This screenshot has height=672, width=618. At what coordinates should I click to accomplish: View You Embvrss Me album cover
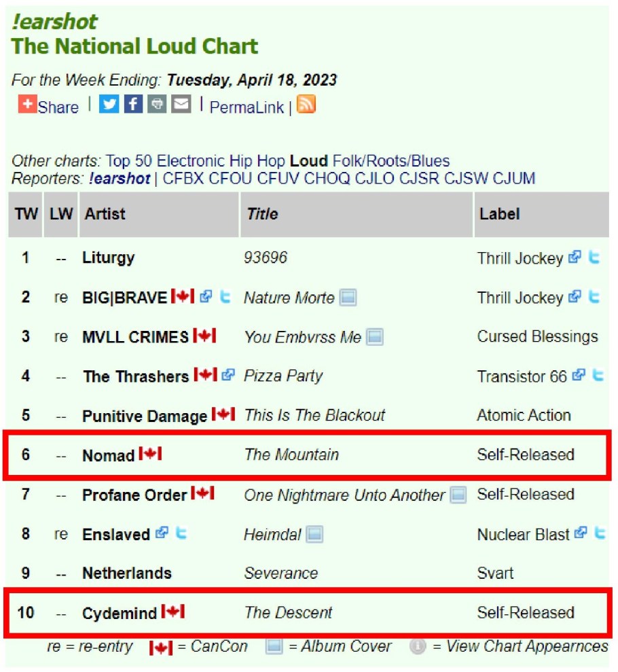click(375, 337)
